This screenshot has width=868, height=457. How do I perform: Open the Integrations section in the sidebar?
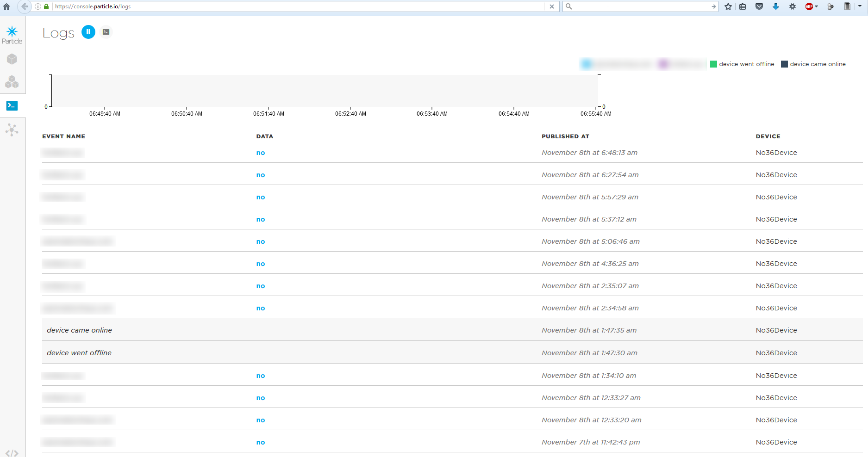12,130
